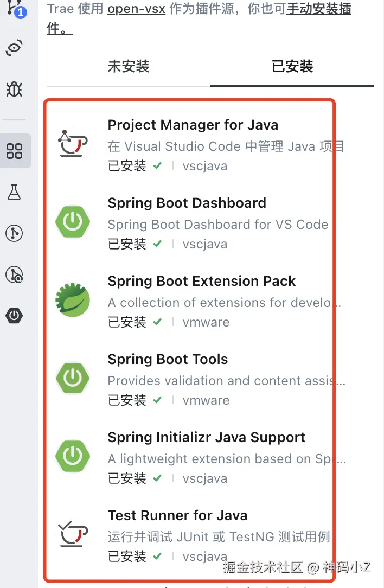Viewport: 384px width, 588px height.
Task: Open Spring Boot Dashboard sidebar hexagon icon
Action: [15, 316]
